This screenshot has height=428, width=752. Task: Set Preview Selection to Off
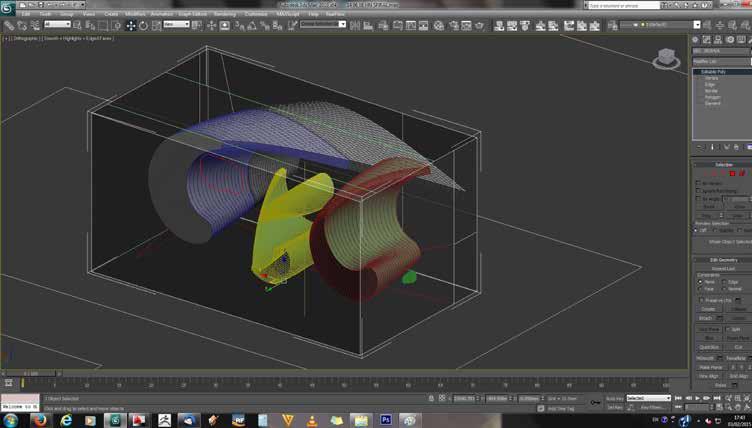(x=696, y=230)
